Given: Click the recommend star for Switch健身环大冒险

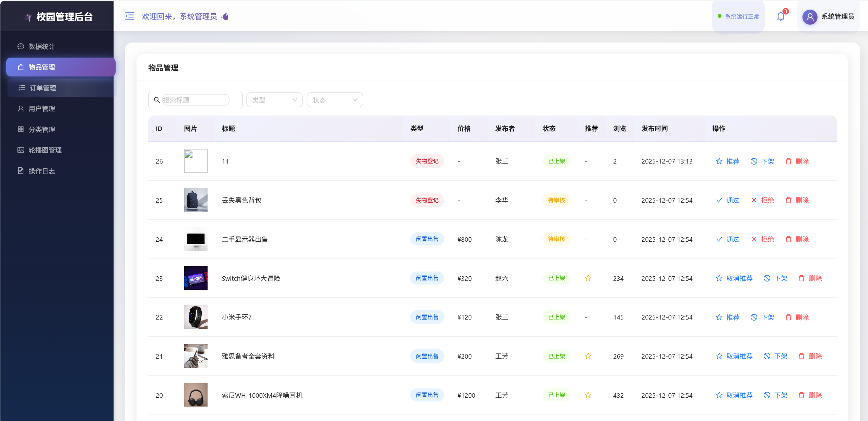Looking at the screenshot, I should click(x=588, y=278).
